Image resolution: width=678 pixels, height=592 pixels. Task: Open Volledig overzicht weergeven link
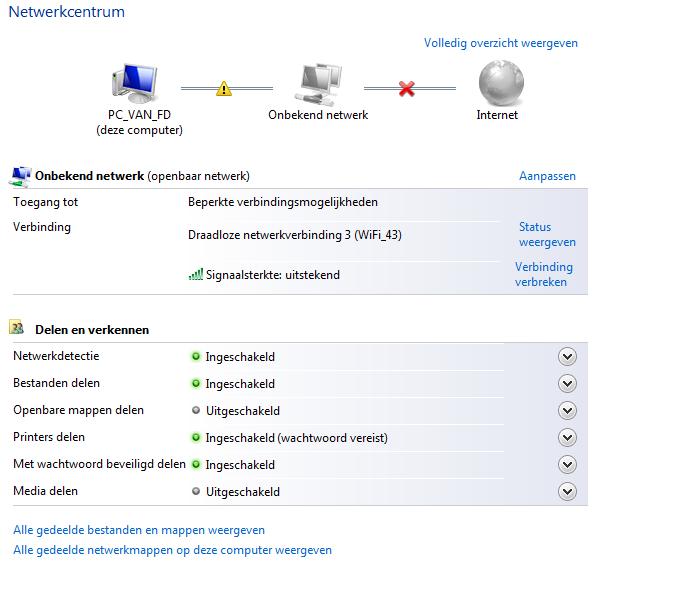[500, 43]
